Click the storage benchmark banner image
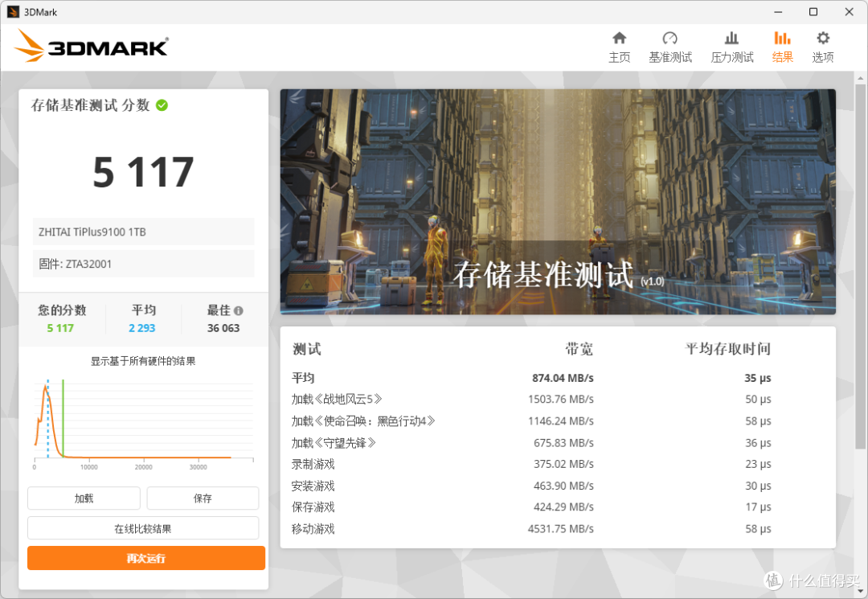Viewport: 868px width, 599px height. pos(558,202)
